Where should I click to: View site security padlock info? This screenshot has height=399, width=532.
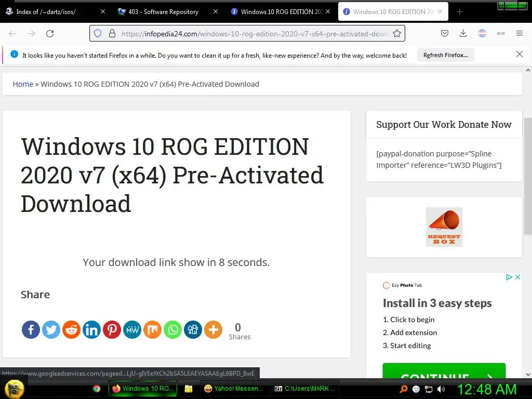[112, 33]
